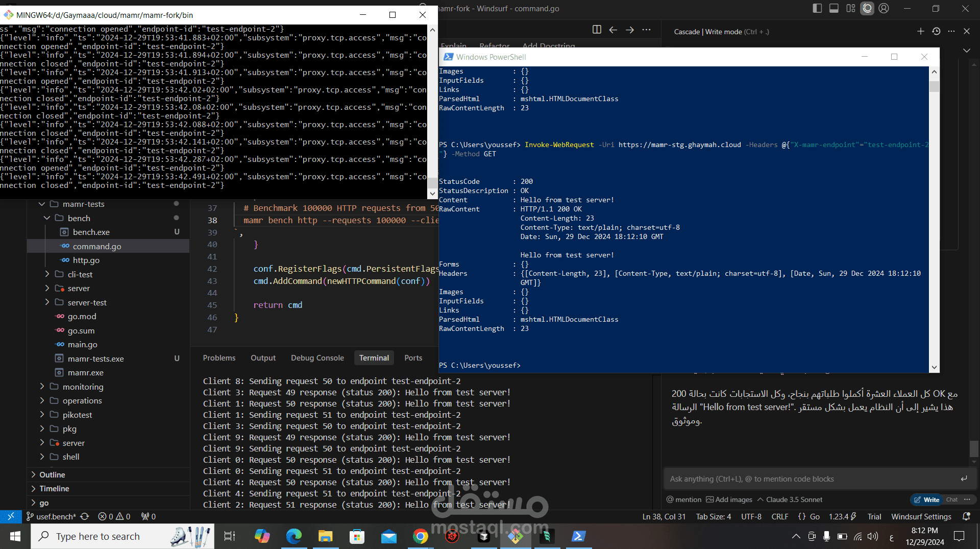Image resolution: width=980 pixels, height=549 pixels.
Task: Select the Terminal tab
Action: tap(374, 357)
